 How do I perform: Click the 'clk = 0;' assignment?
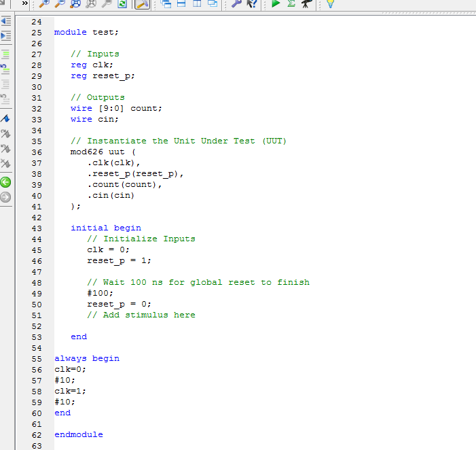(108, 249)
